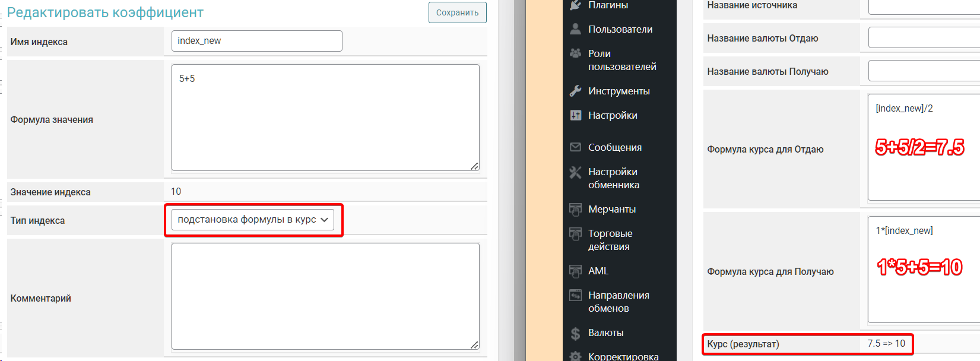
Task: Open the Plugins menu item
Action: (x=608, y=5)
